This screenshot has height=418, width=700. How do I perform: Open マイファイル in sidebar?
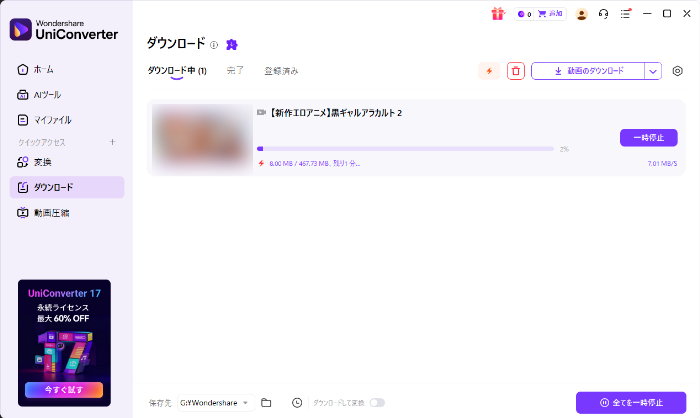(x=67, y=120)
